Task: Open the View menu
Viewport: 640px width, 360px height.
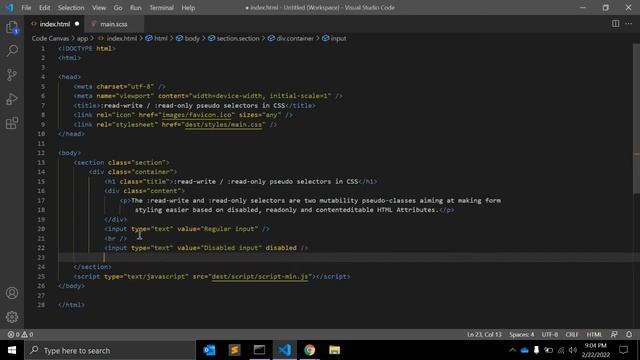Action: (99, 8)
